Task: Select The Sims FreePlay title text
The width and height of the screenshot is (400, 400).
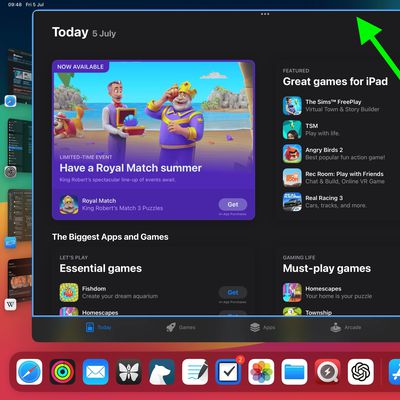Action: click(x=333, y=102)
